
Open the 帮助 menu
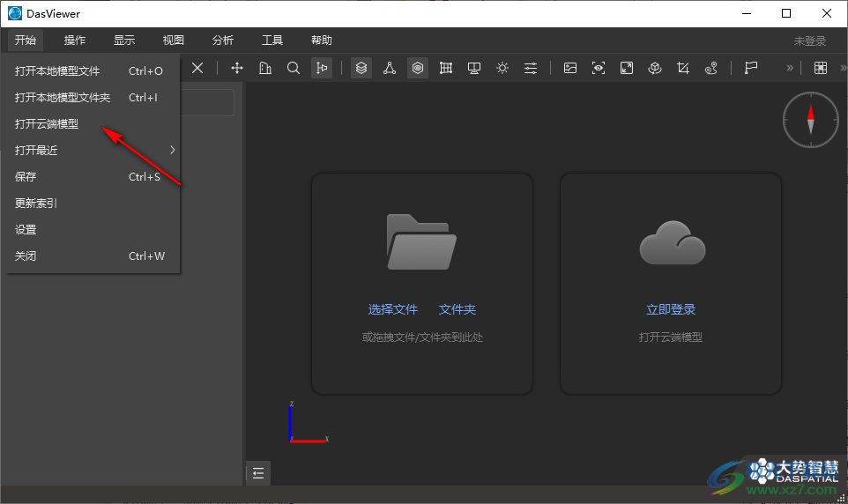322,40
